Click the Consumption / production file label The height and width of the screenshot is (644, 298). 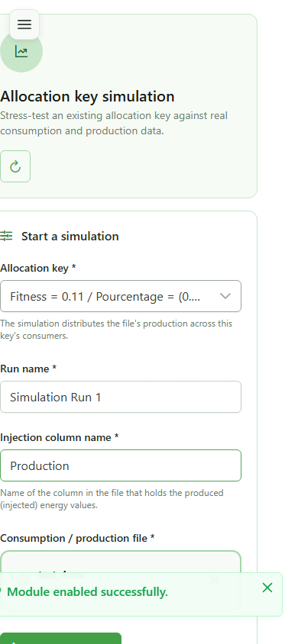coord(77,538)
